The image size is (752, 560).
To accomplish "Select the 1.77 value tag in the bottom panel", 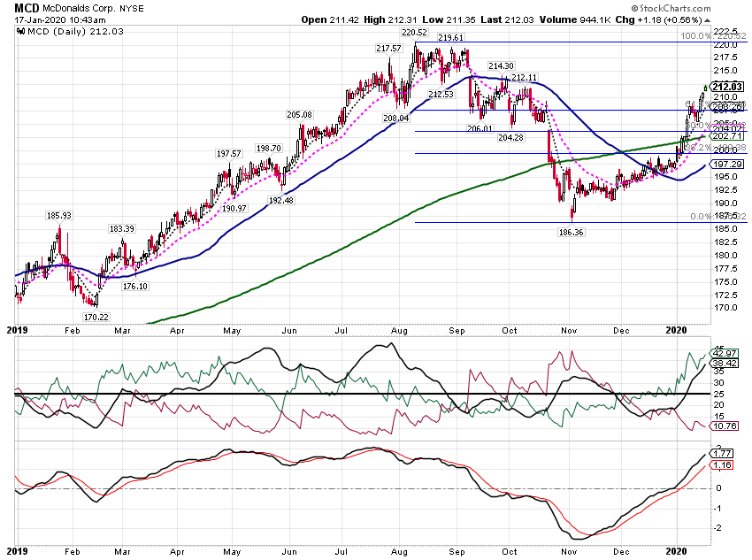I will click(x=722, y=454).
